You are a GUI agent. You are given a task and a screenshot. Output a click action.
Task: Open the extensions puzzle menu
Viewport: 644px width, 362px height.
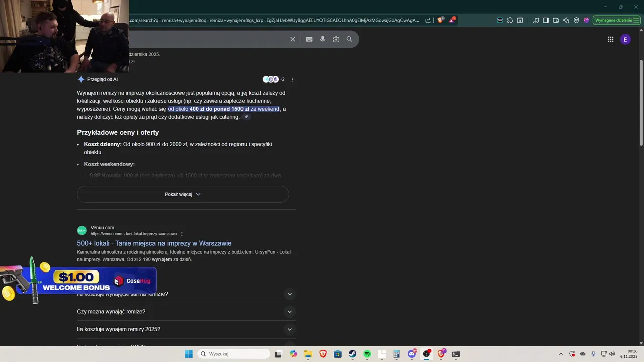tap(510, 20)
